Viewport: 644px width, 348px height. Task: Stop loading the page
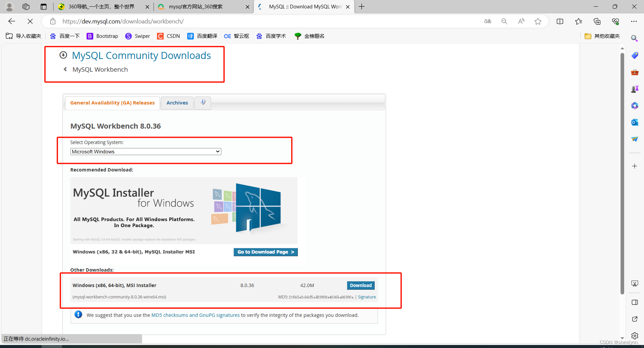tap(30, 21)
